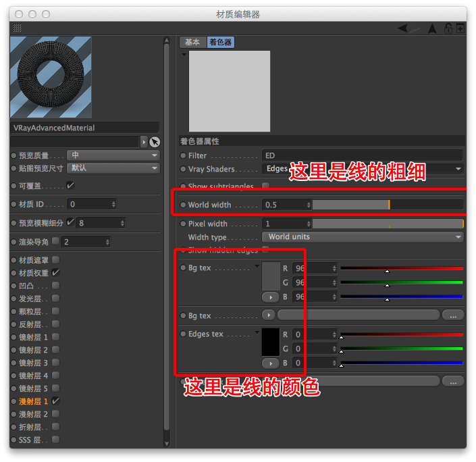Viewport: 476px width, 462px height.
Task: Click the torus material preview thumbnail
Action: pos(51,77)
